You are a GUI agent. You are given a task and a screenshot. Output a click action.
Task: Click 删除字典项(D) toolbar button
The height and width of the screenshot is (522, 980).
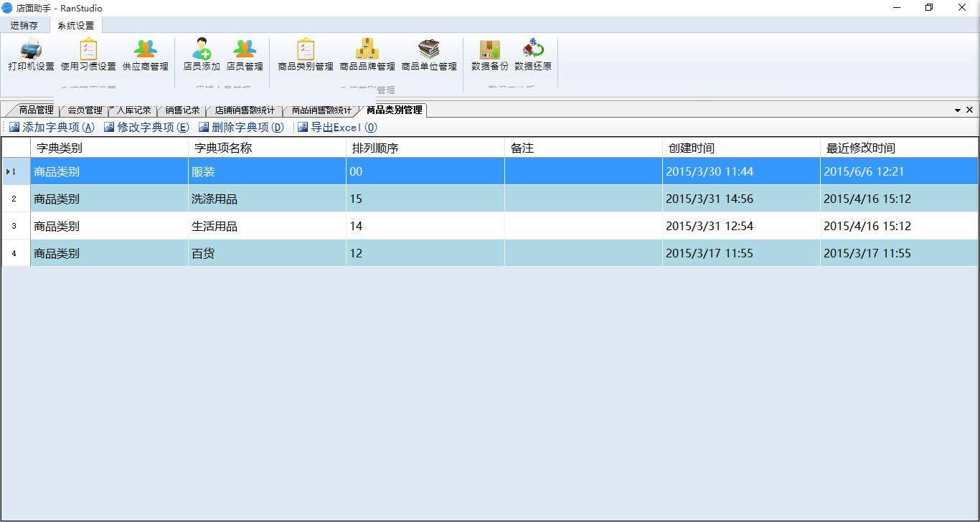pyautogui.click(x=241, y=128)
